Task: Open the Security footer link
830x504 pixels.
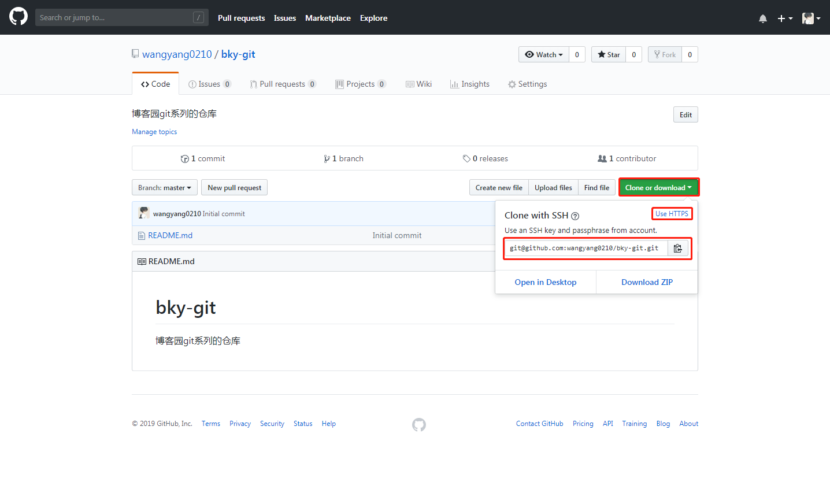Action: (272, 424)
